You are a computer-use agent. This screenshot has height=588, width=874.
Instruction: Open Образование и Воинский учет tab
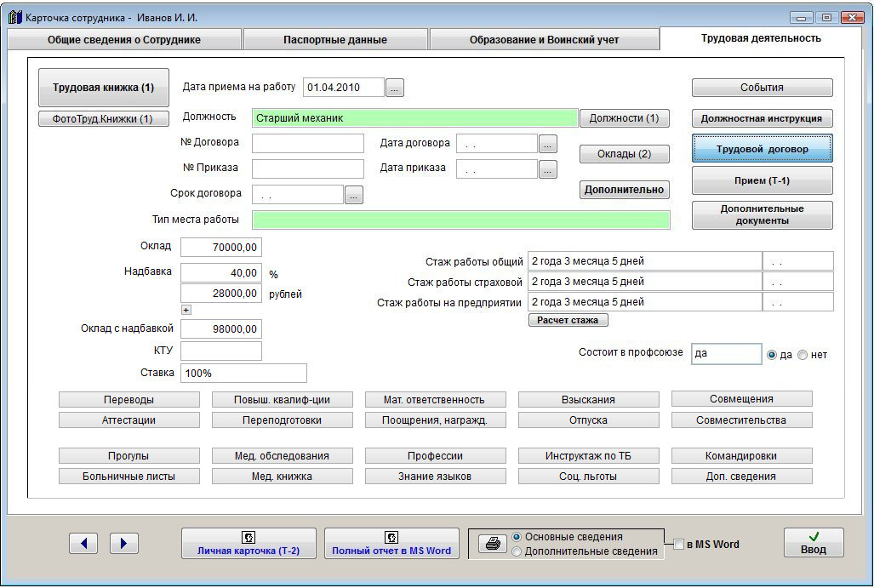click(x=544, y=40)
